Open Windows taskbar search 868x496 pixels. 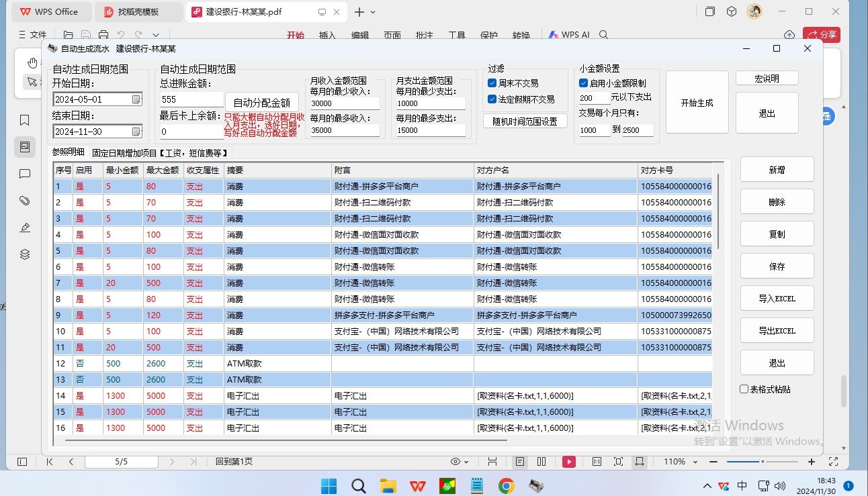359,485
